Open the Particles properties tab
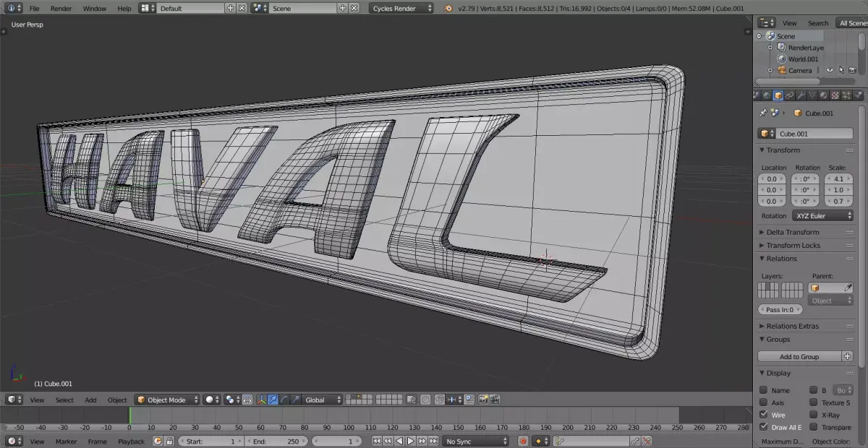 tap(846, 95)
